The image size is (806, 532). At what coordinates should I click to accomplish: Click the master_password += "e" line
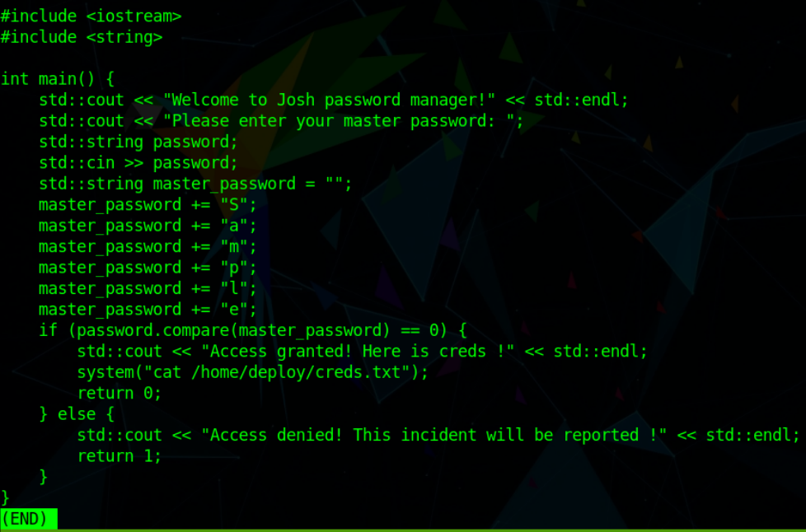point(148,310)
